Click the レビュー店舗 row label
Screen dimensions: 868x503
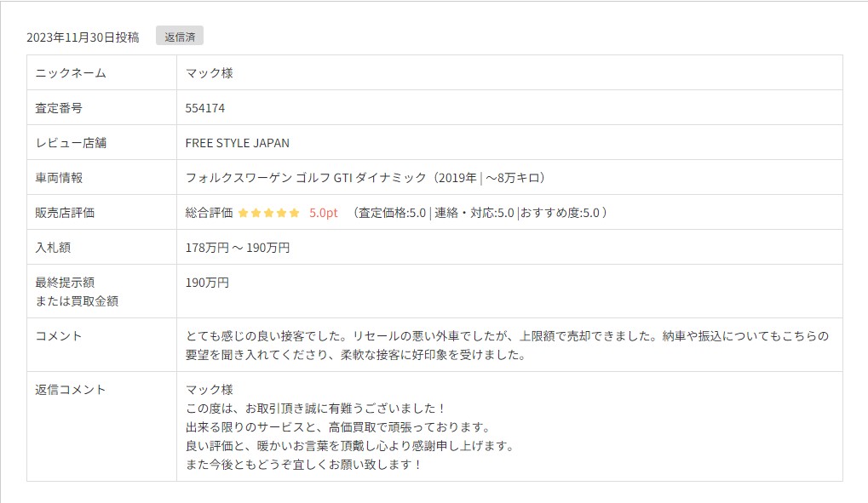[71, 143]
